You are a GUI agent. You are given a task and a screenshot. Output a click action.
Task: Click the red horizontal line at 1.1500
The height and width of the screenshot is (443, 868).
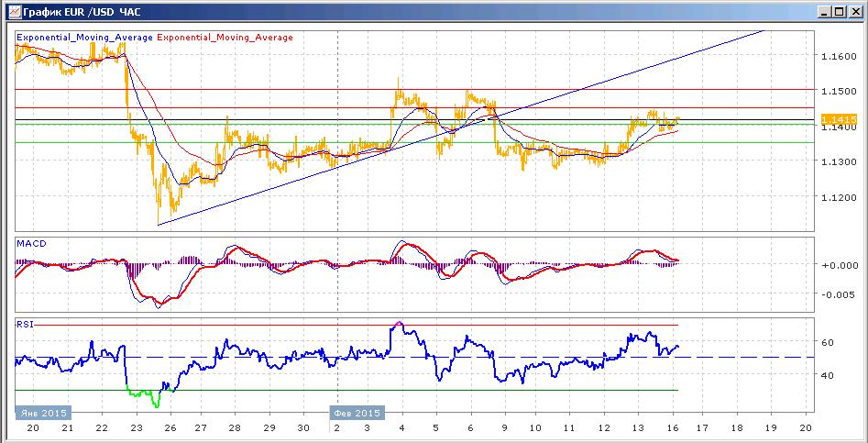point(415,89)
